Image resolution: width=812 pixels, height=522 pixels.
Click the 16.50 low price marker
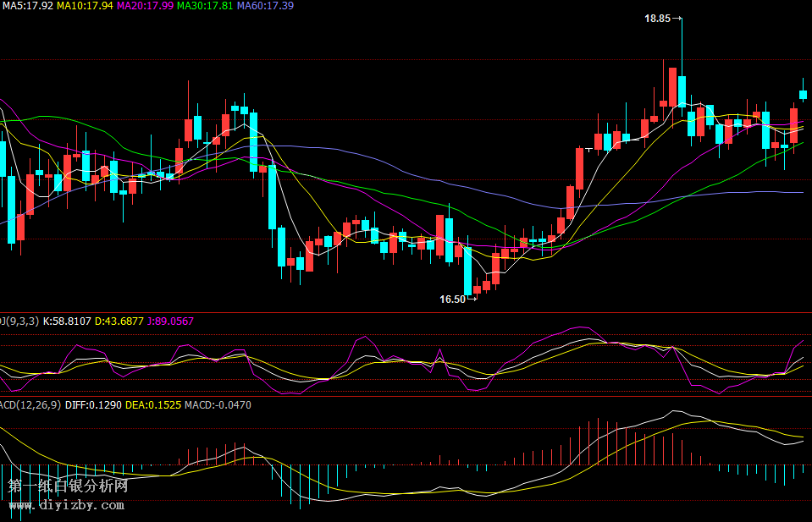(452, 299)
